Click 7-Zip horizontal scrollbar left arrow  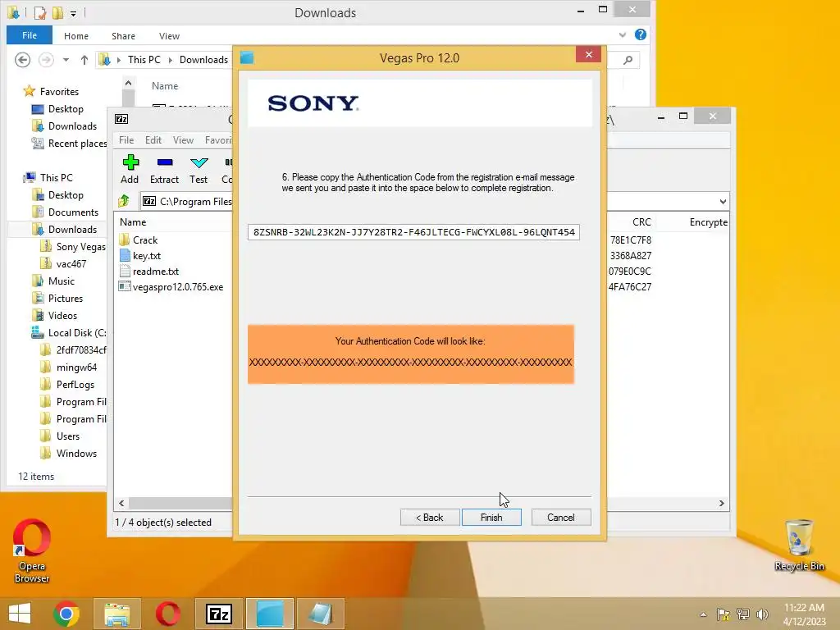[121, 503]
